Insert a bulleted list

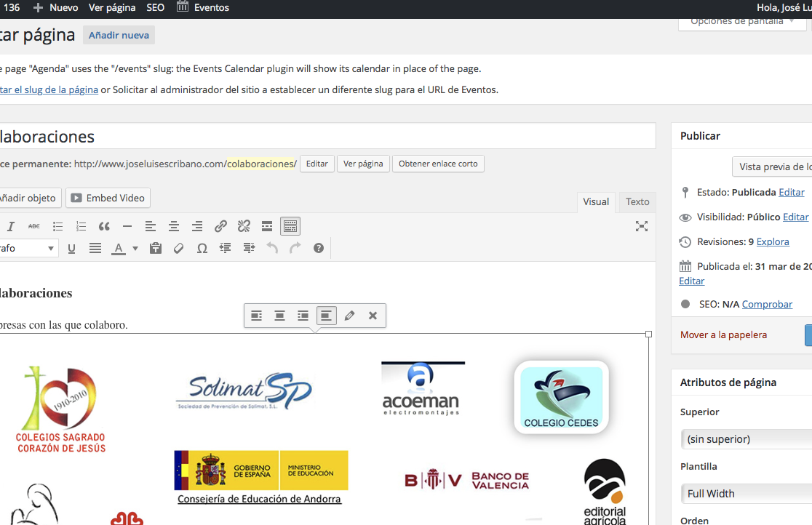[x=57, y=226]
